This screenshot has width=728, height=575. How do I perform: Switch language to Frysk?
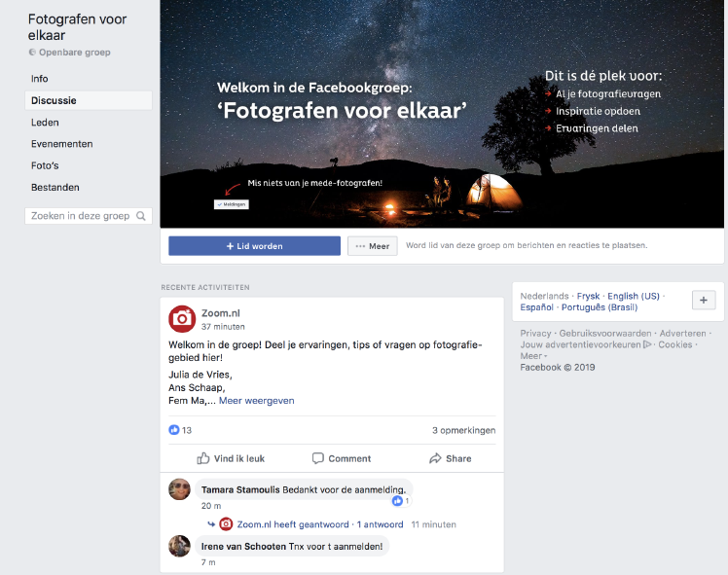click(588, 296)
